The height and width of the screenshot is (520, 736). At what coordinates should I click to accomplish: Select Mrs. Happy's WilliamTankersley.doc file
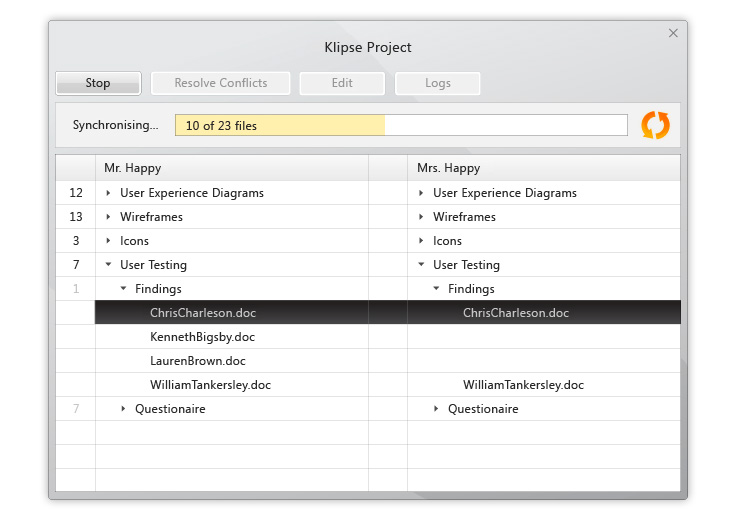click(523, 385)
